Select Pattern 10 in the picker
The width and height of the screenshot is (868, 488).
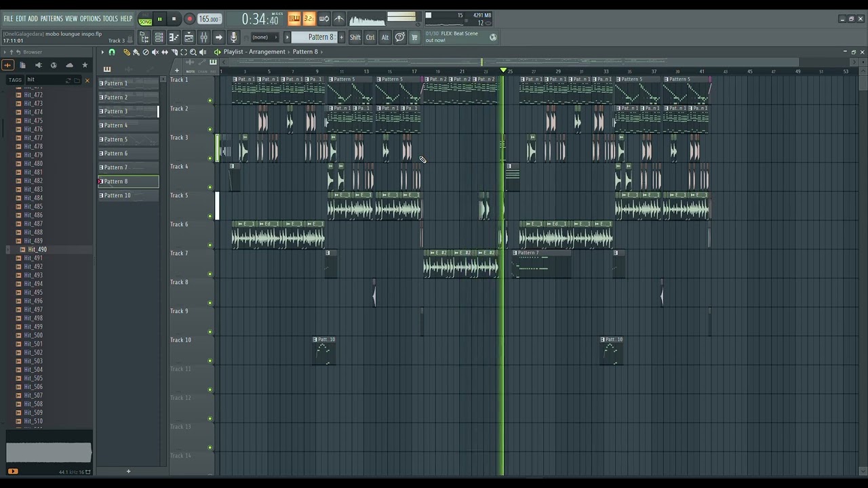[x=128, y=196]
